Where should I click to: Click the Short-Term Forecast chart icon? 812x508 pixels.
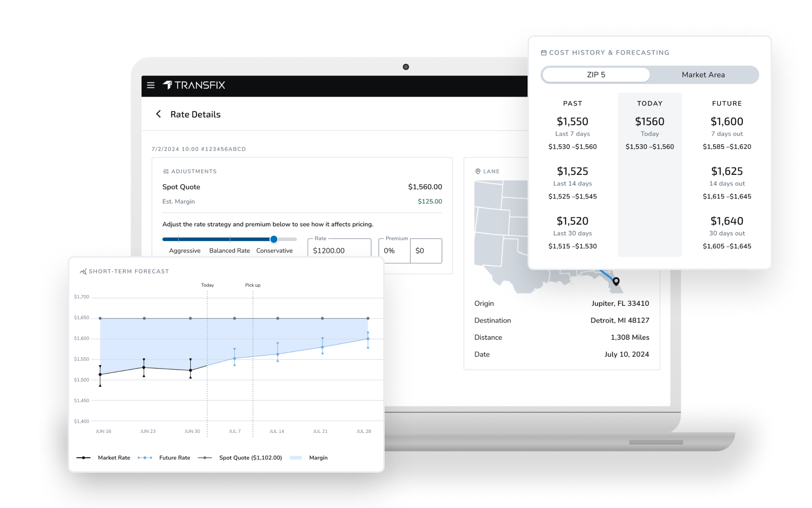pyautogui.click(x=83, y=271)
